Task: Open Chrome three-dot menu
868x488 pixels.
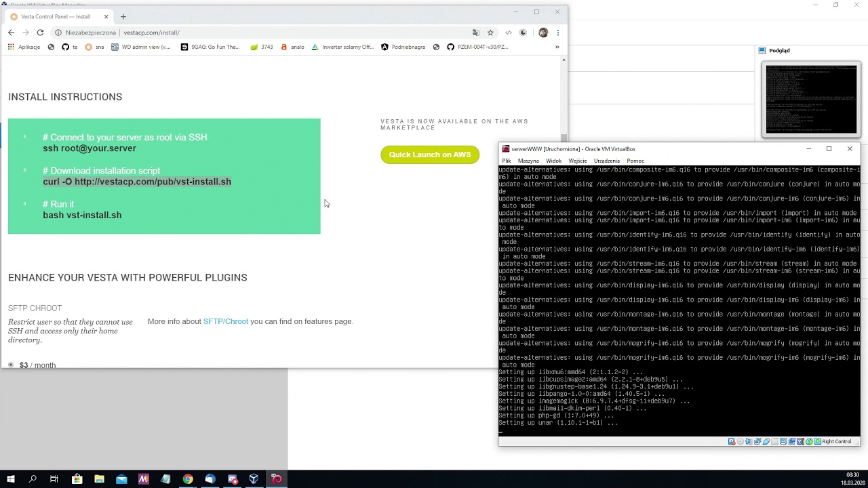Action: (x=557, y=33)
